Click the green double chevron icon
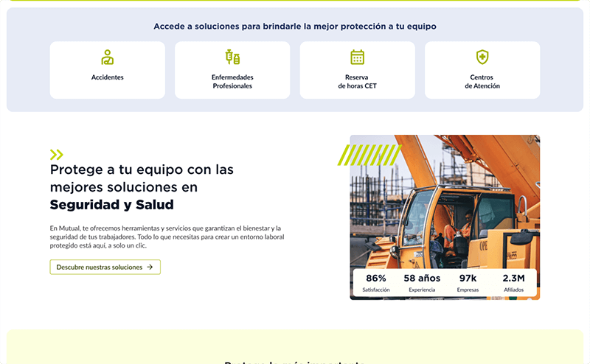Image resolution: width=590 pixels, height=364 pixels. (57, 155)
